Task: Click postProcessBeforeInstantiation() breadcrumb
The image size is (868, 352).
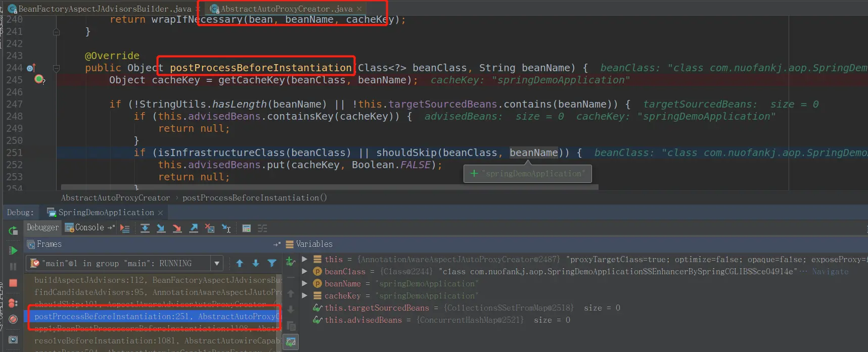Action: (255, 198)
